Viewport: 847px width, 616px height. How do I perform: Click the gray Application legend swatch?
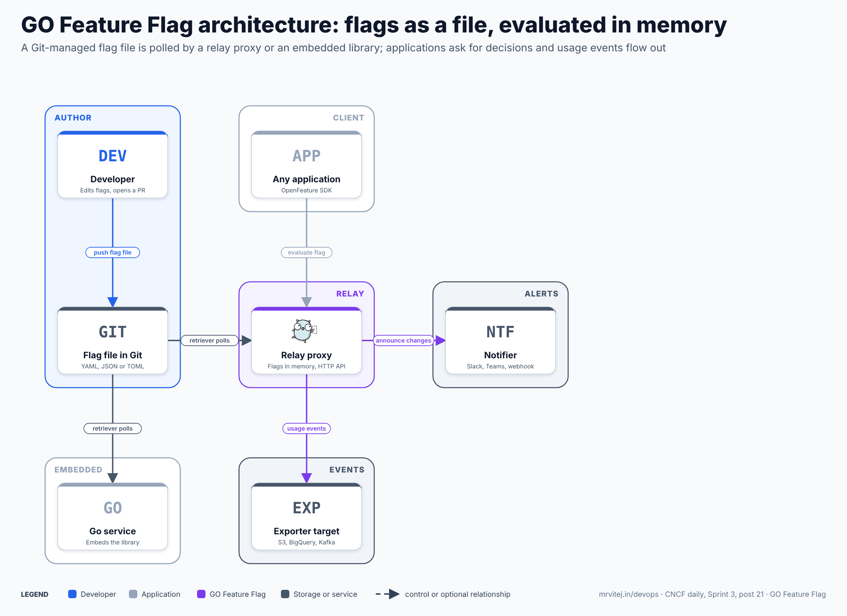pos(133,594)
